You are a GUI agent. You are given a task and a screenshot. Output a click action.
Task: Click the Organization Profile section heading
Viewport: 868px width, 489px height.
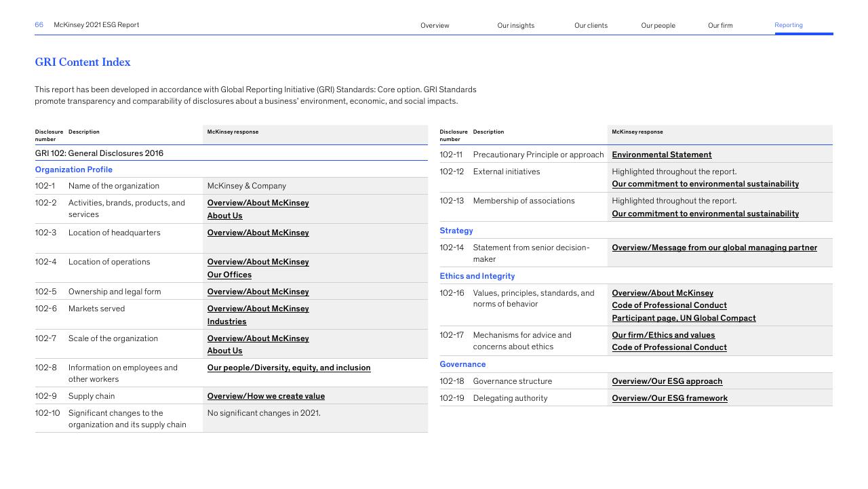(x=74, y=170)
